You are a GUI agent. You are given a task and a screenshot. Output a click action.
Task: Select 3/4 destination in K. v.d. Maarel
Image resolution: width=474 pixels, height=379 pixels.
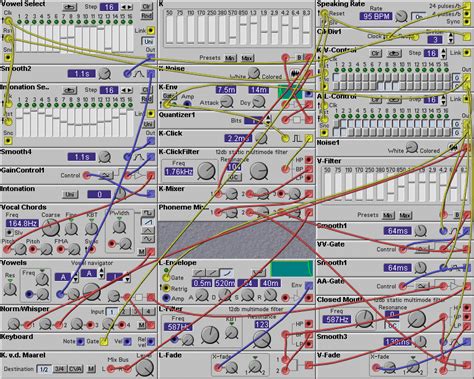59,369
